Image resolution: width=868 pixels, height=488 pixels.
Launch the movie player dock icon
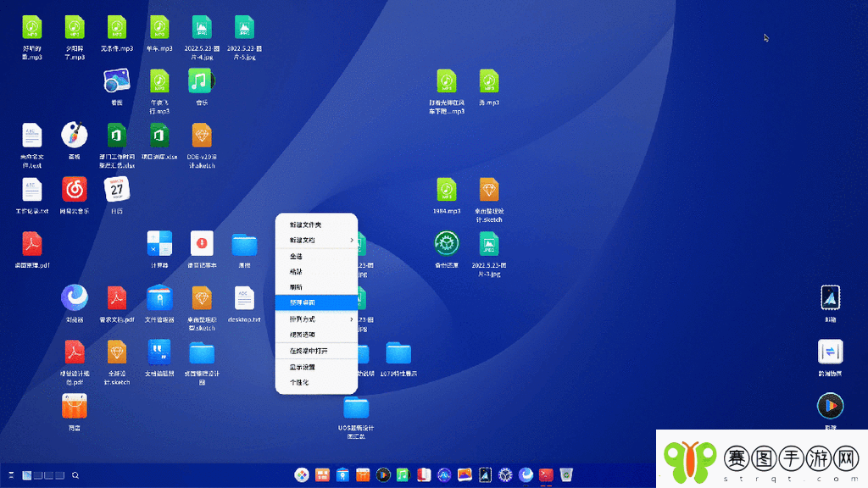[x=383, y=474]
